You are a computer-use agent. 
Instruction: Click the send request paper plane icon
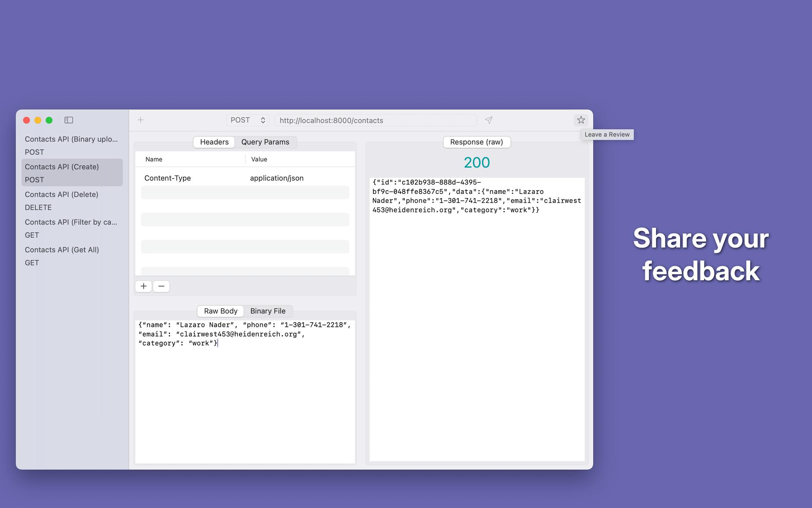(488, 120)
